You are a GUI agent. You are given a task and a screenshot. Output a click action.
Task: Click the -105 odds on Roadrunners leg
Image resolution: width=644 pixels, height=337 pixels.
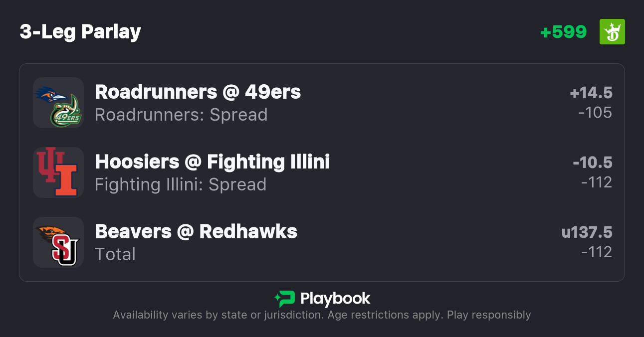click(x=595, y=113)
